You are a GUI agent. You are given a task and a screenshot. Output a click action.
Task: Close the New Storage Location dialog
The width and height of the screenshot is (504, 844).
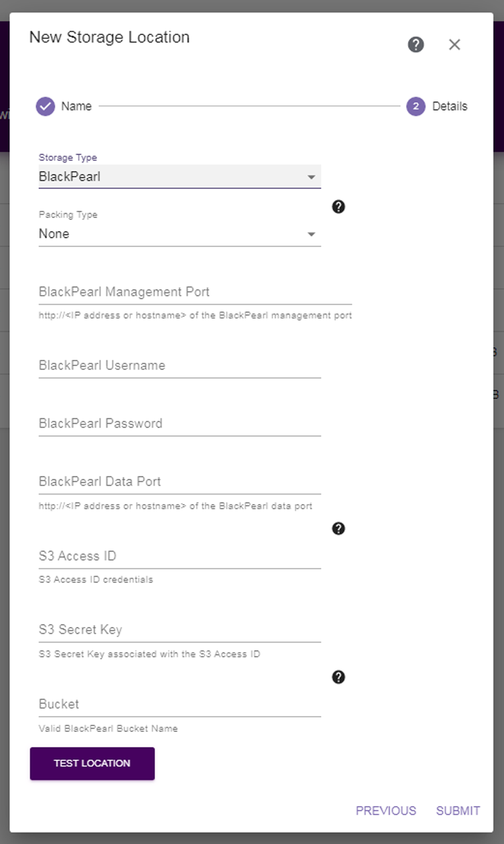(x=455, y=45)
